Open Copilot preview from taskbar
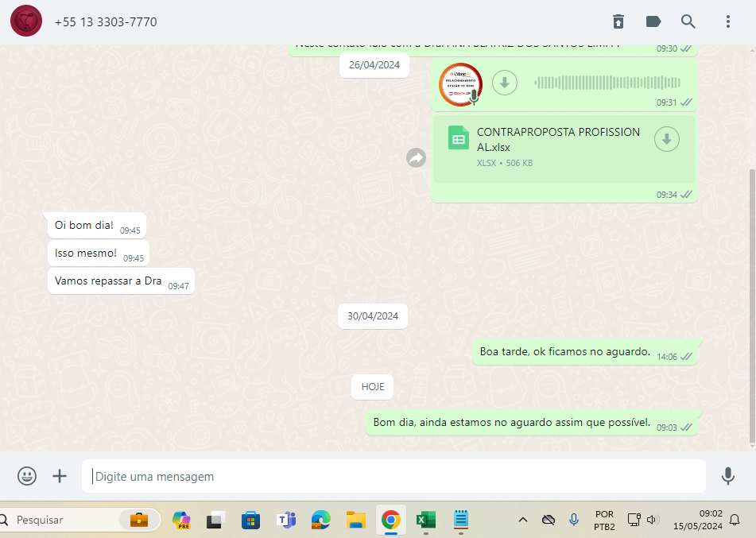This screenshot has height=538, width=756. (181, 520)
